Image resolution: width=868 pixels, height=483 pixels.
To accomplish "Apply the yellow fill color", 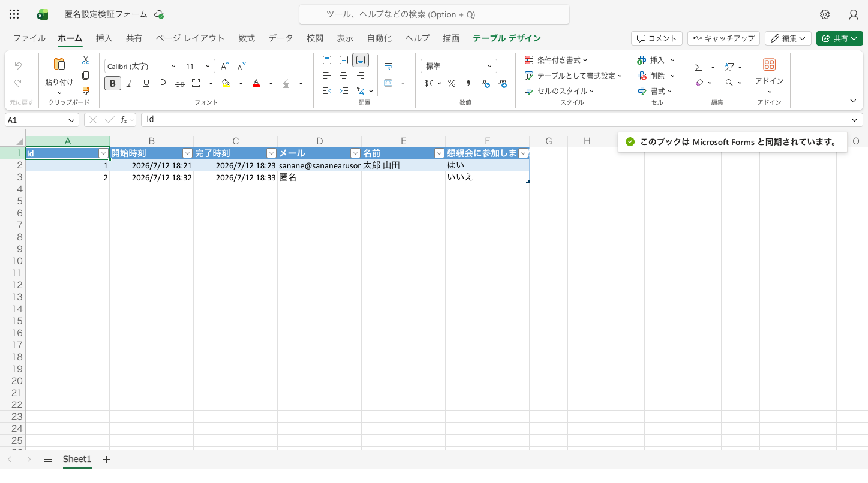I will point(226,83).
